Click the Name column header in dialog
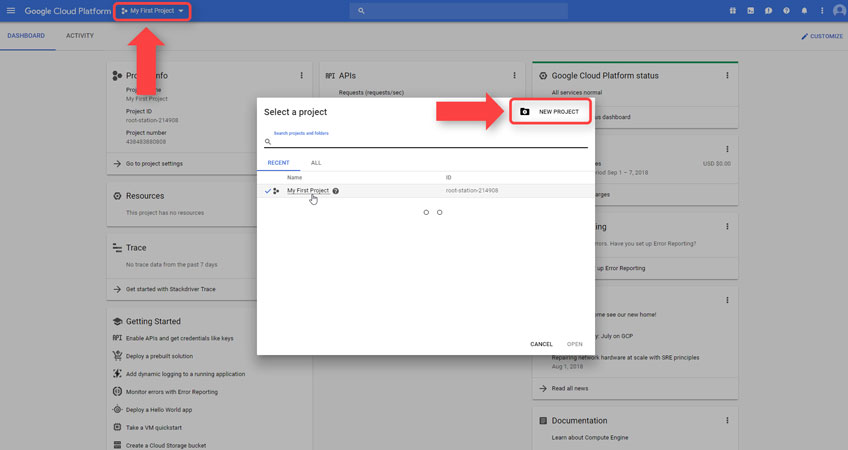The image size is (848, 450). [x=294, y=177]
